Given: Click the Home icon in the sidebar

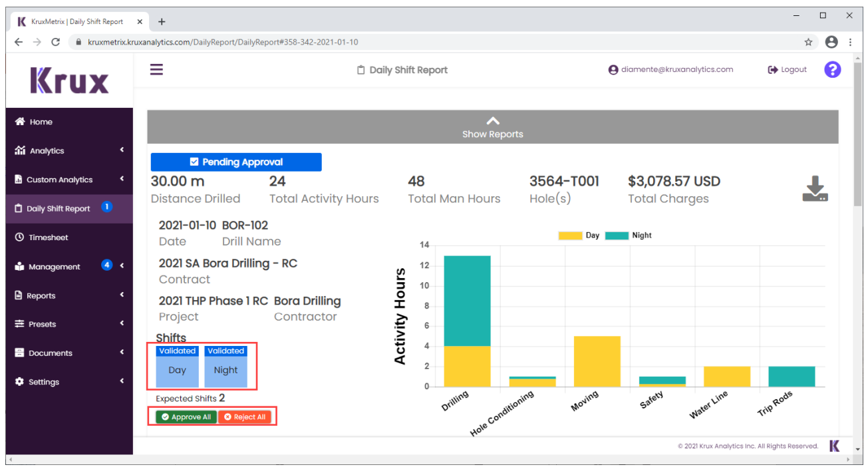Looking at the screenshot, I should point(20,122).
